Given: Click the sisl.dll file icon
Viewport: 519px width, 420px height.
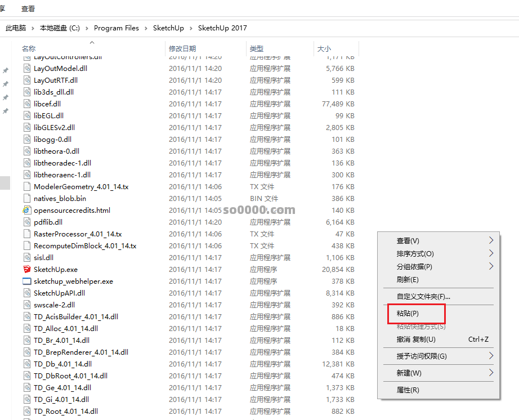Looking at the screenshot, I should (27, 257).
